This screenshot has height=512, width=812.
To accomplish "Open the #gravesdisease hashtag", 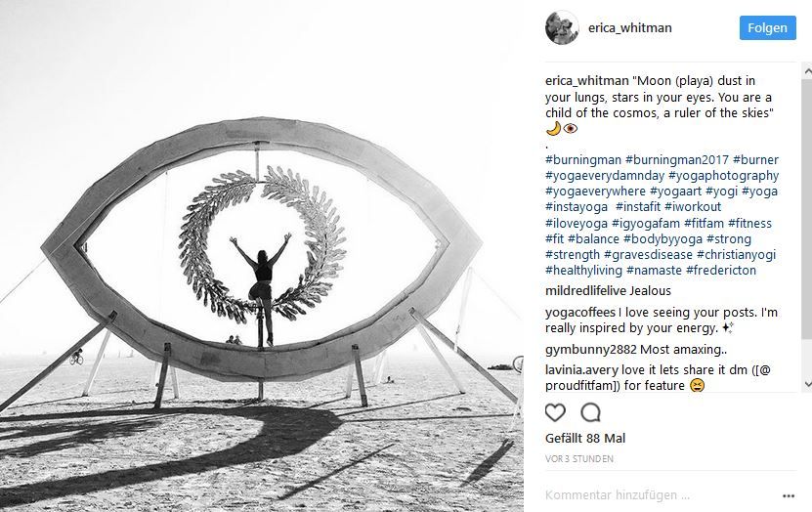I will point(649,255).
